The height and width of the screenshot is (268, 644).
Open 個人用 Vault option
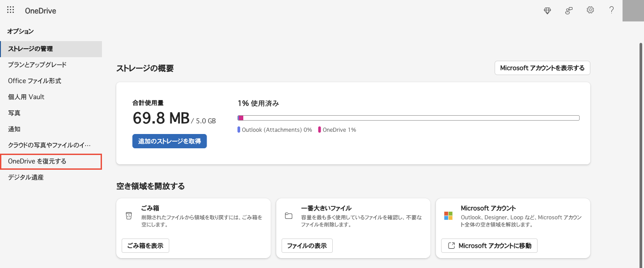point(51,97)
